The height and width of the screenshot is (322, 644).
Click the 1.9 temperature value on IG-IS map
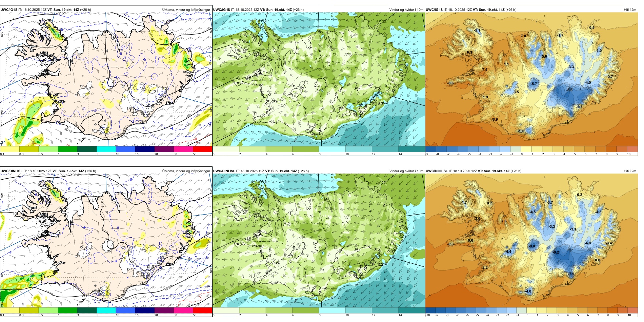(x=485, y=97)
